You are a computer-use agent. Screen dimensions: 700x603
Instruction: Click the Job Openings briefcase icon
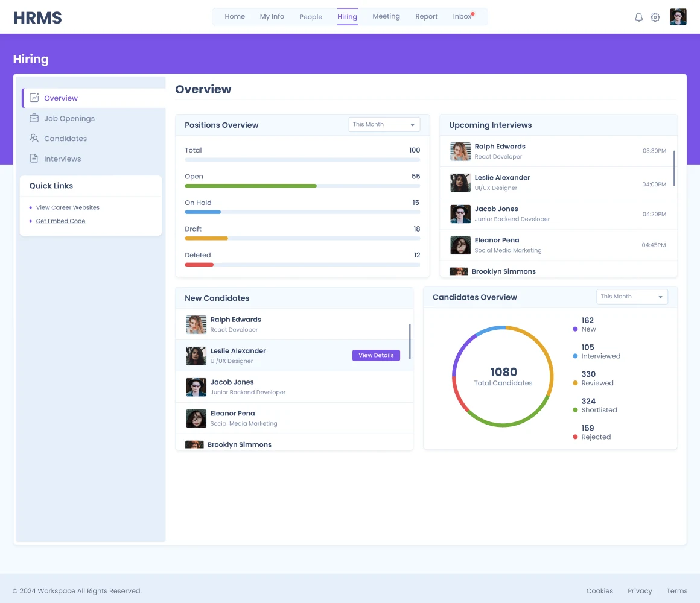34,118
